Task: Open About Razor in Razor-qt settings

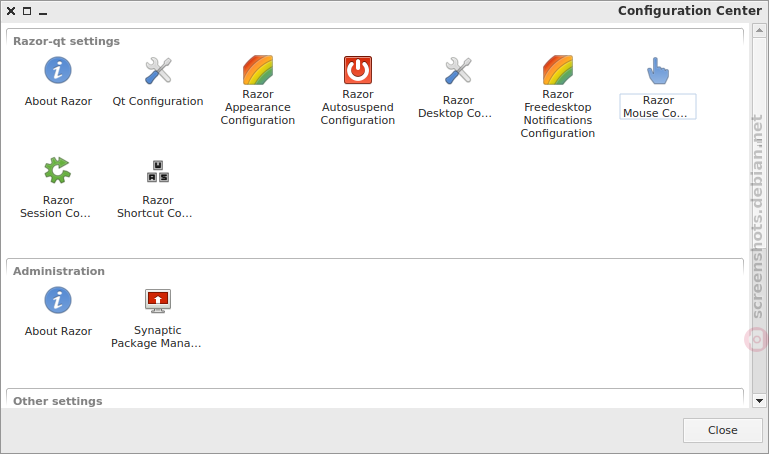Action: pyautogui.click(x=58, y=70)
